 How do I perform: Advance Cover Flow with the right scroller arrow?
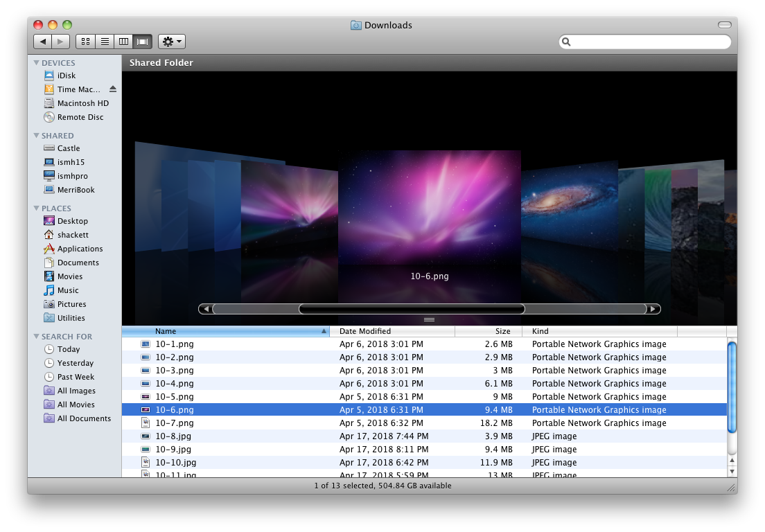pyautogui.click(x=652, y=309)
